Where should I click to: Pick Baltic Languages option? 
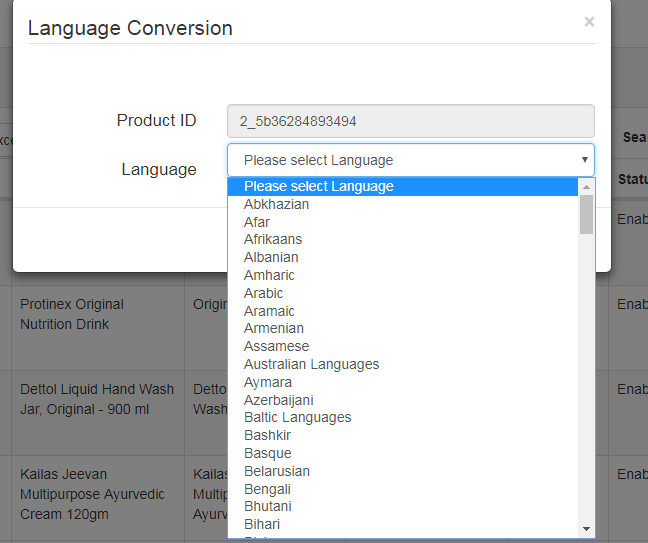(298, 417)
